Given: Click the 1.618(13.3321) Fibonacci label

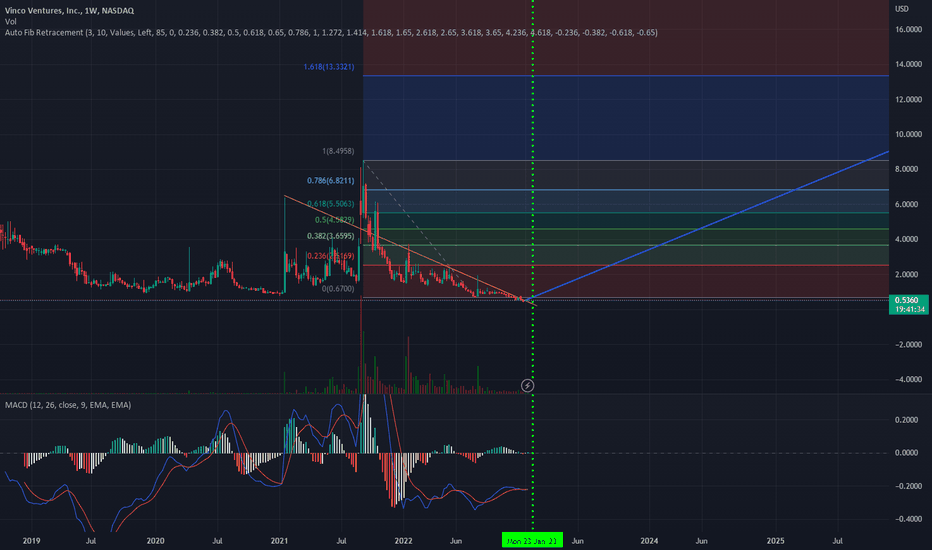Looking at the screenshot, I should coord(329,67).
